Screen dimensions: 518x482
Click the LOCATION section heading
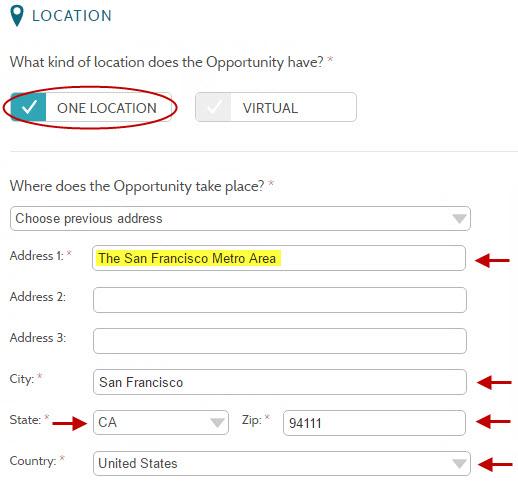tap(72, 16)
